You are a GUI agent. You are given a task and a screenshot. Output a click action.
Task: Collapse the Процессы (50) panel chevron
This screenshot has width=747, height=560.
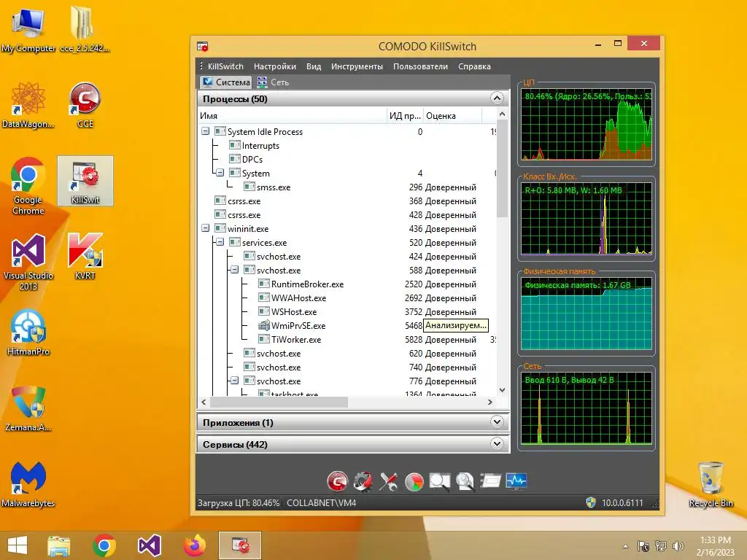coord(497,98)
